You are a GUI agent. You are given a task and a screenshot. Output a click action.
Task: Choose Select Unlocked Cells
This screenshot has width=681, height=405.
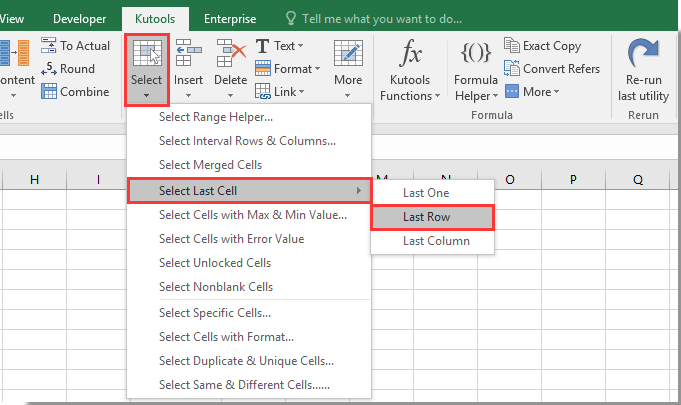click(249, 263)
